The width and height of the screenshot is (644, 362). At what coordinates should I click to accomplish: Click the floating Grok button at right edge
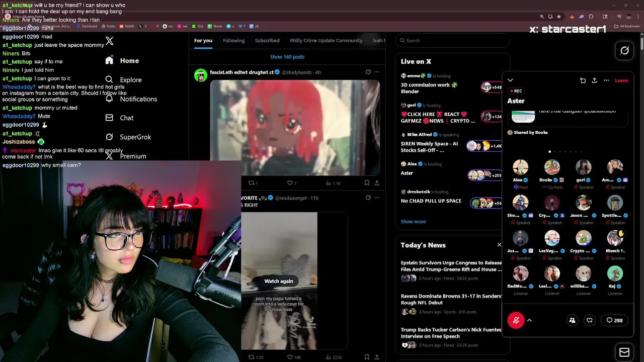pos(624,50)
